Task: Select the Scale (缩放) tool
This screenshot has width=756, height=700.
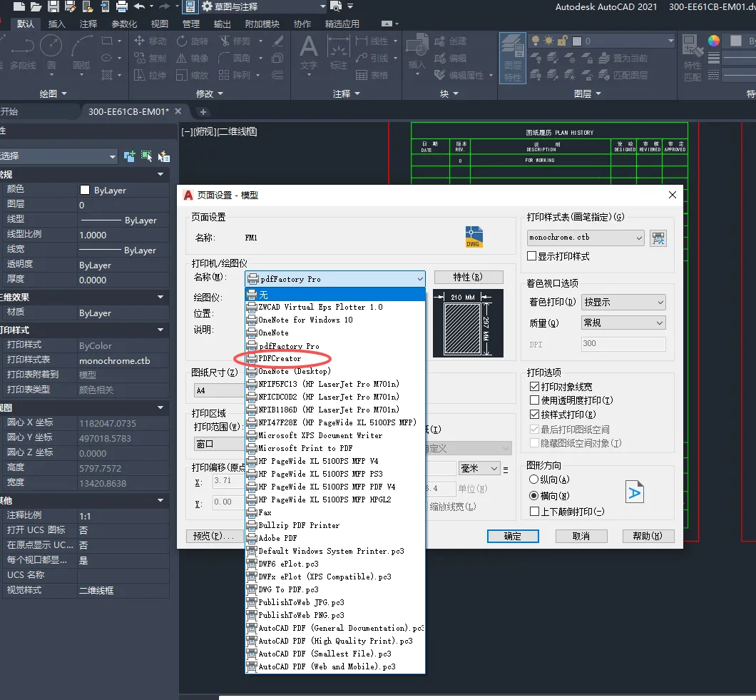Action: point(193,75)
